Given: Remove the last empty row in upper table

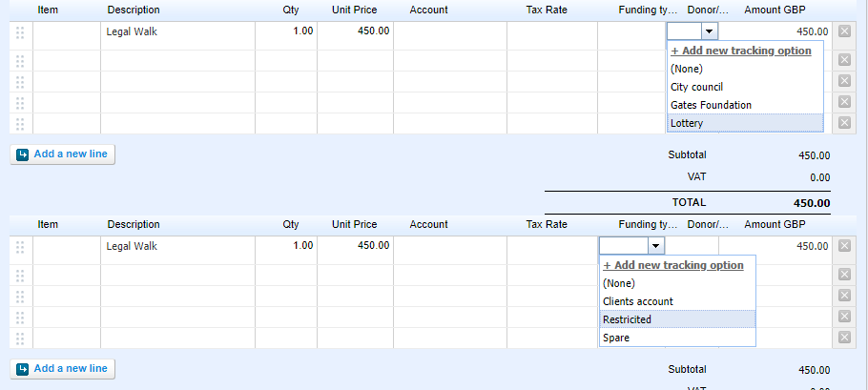Looking at the screenshot, I should pos(844,123).
